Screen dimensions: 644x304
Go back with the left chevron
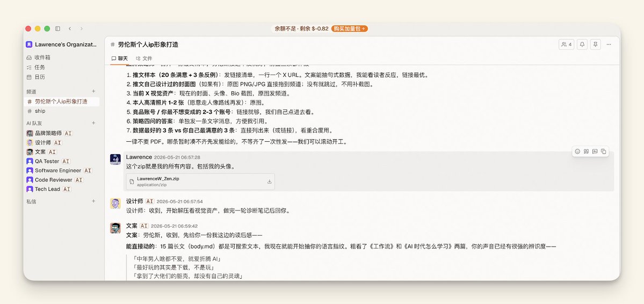[x=70, y=29]
